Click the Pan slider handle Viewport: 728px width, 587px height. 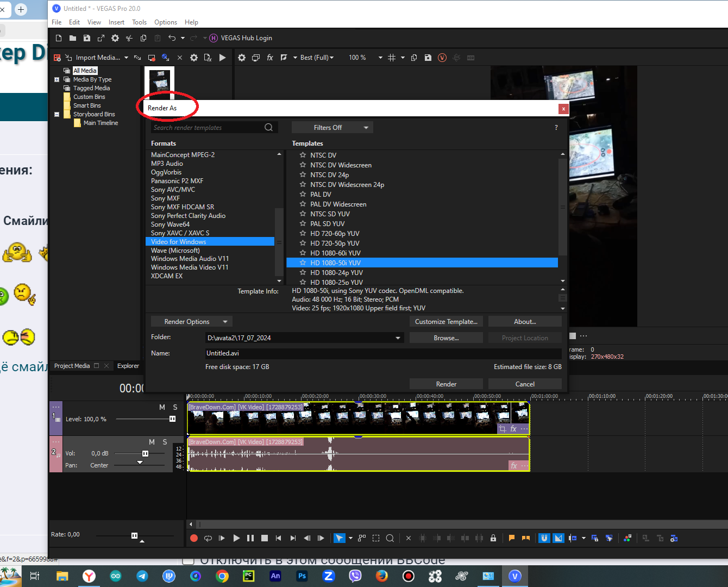coord(140,463)
